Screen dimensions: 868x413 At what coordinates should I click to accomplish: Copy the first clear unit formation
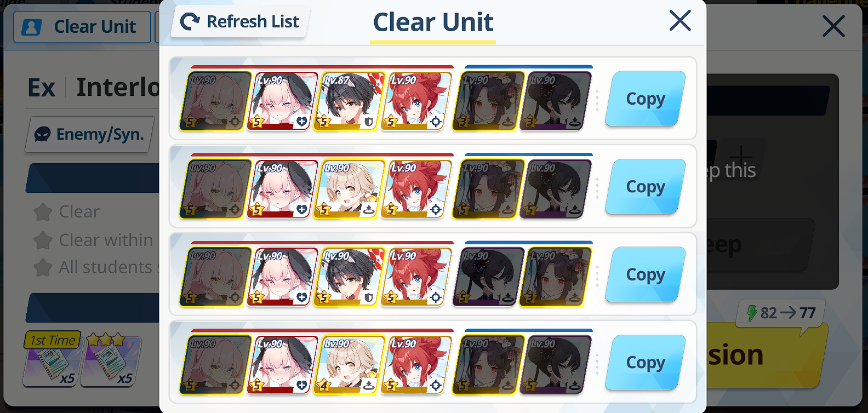point(646,99)
